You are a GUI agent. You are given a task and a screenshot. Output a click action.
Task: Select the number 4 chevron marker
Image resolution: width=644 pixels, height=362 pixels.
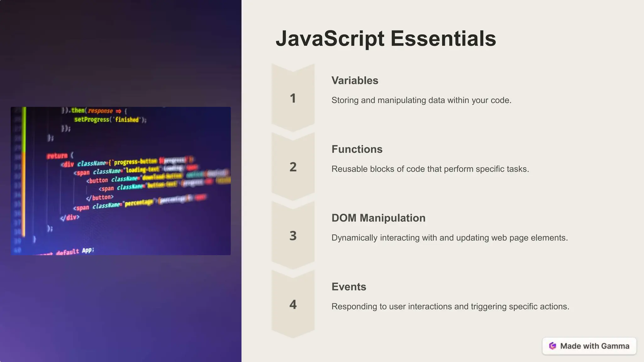[x=293, y=304]
